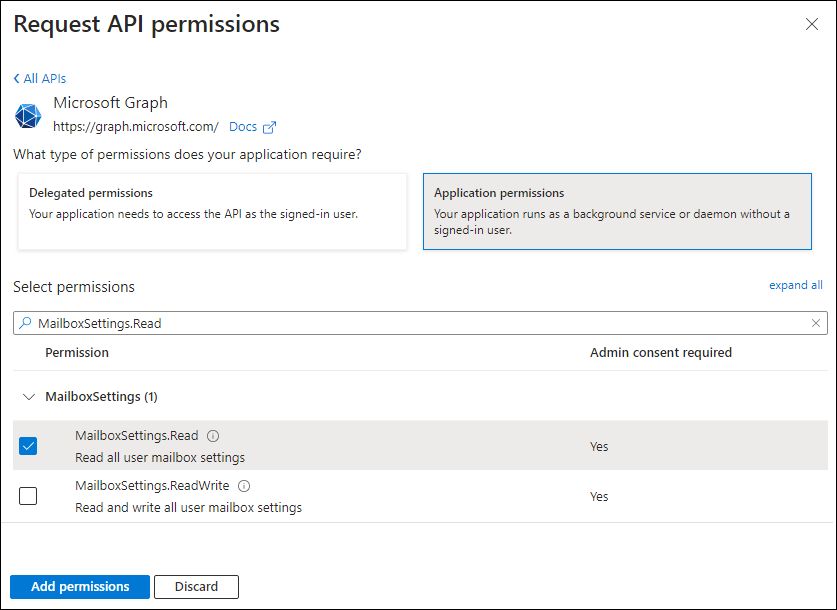Click the Select permissions heading
Viewport: 837px width, 610px height.
[x=74, y=287]
